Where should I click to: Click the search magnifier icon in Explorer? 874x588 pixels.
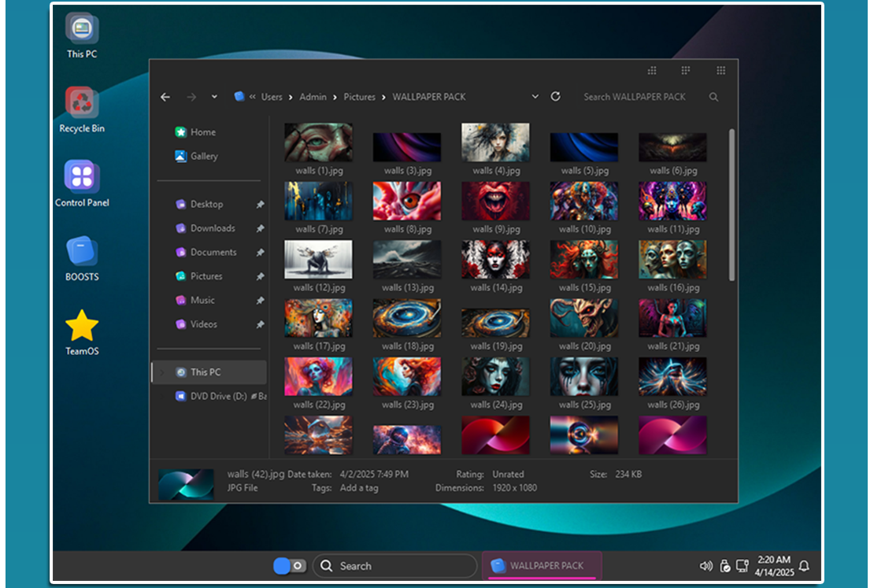[713, 97]
